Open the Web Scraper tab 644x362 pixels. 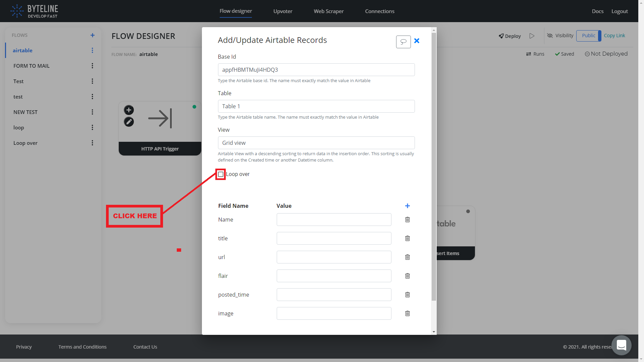329,11
